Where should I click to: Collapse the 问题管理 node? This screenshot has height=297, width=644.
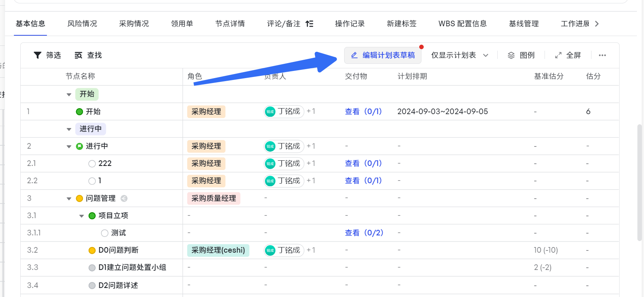(x=69, y=199)
